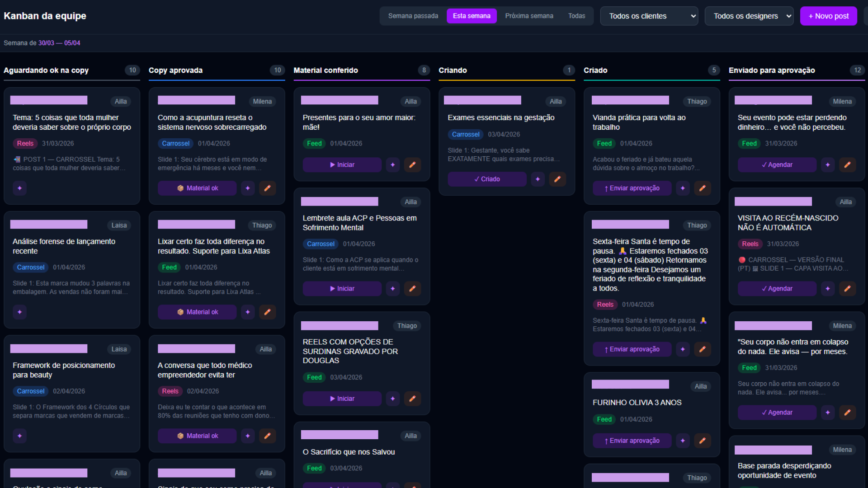Click the '+ Novo post' button

coord(828,16)
